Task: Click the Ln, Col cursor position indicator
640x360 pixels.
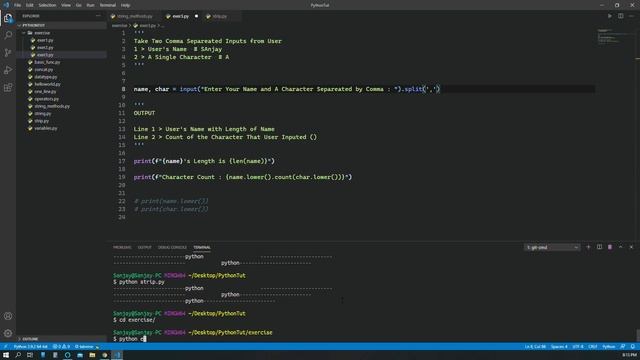Action: (x=535, y=347)
